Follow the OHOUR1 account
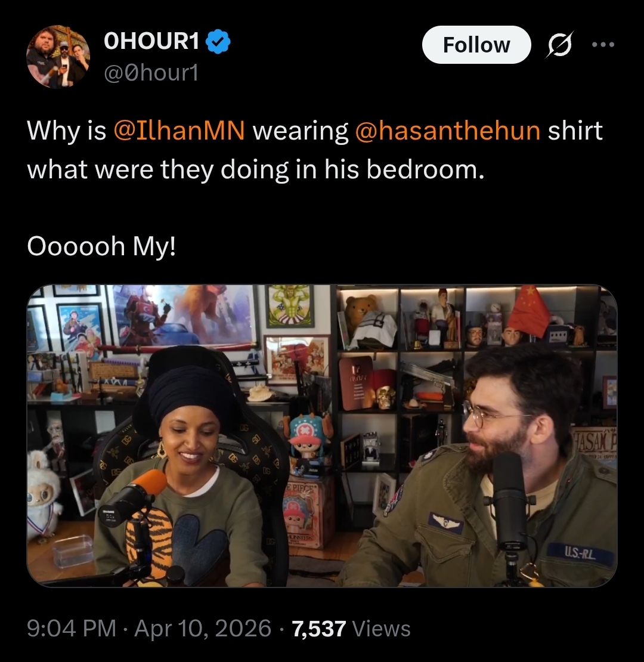This screenshot has height=662, width=644. (476, 45)
